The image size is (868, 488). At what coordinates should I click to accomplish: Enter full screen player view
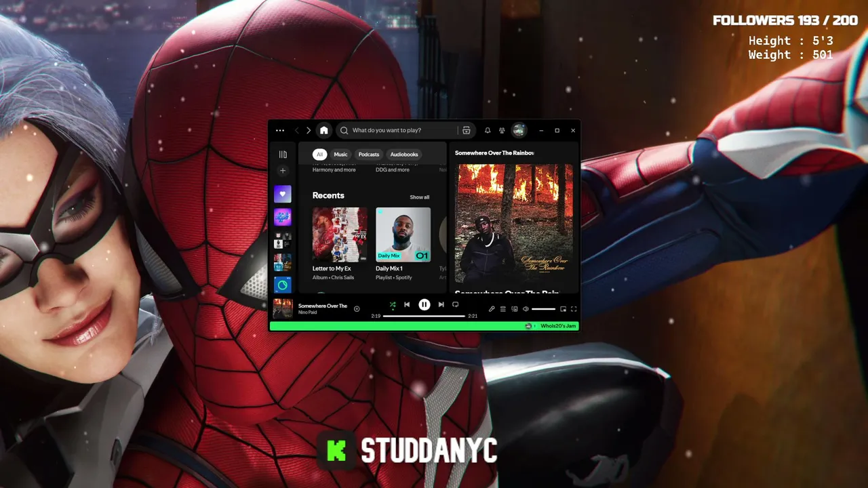pyautogui.click(x=574, y=309)
